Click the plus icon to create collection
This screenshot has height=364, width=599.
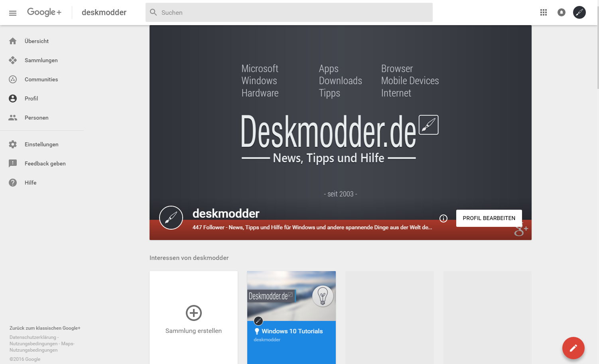pyautogui.click(x=194, y=313)
